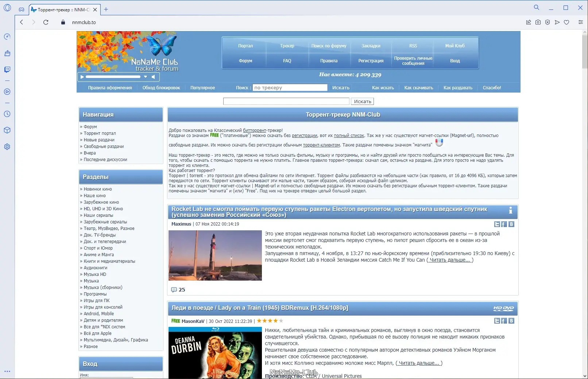The image size is (588, 379).
Task: Expand the radio player dropdown arrow
Action: click(146, 77)
